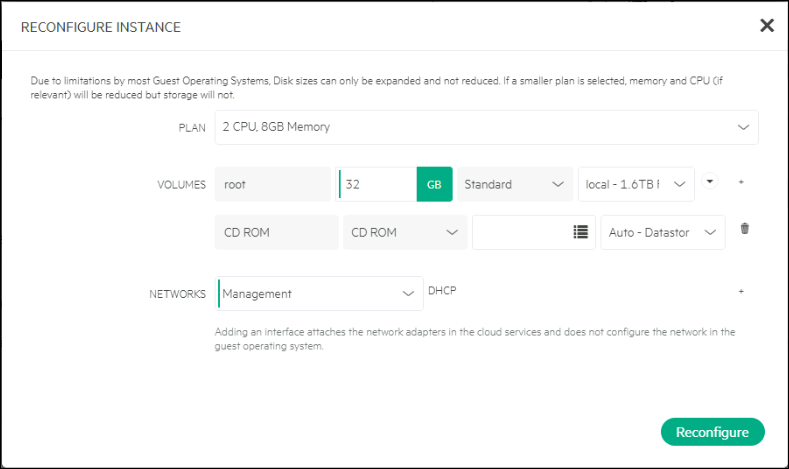Viewport: 789px width, 469px height.
Task: Click the RECONFIGURE INSTANCE title
Action: coord(101,27)
